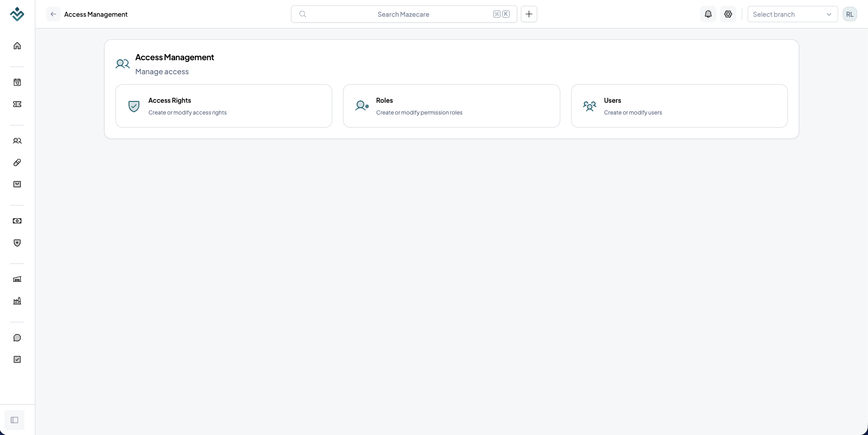868x435 pixels.
Task: Open the calendar sidebar icon
Action: tap(17, 82)
